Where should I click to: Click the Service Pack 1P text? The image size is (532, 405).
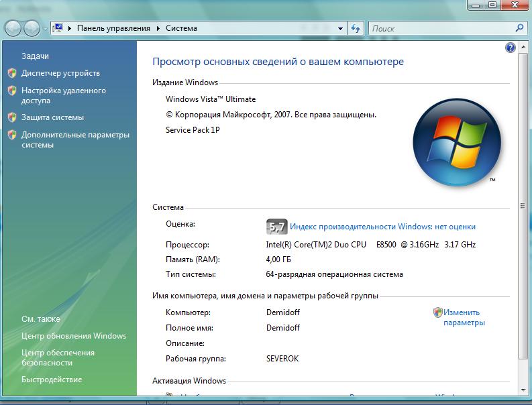193,130
